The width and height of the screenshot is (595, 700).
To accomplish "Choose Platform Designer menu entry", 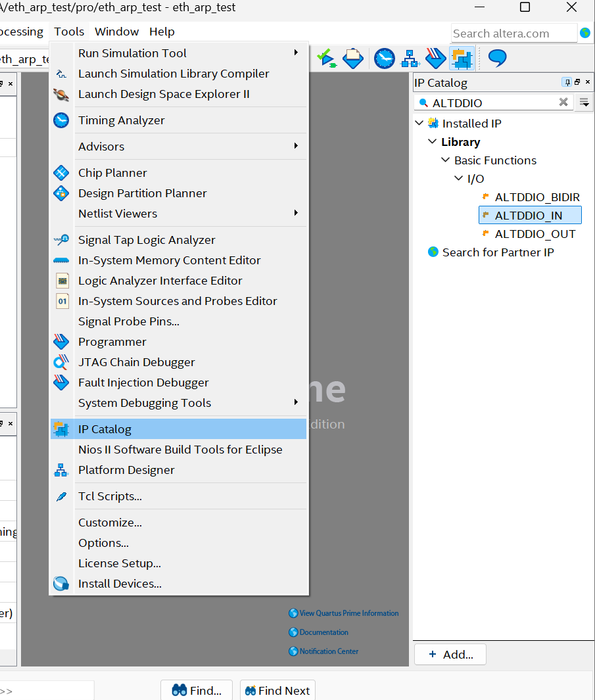I will pyautogui.click(x=179, y=470).
